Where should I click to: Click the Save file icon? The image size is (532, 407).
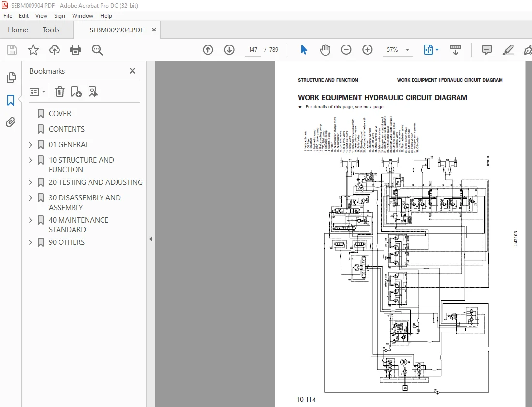pos(12,50)
